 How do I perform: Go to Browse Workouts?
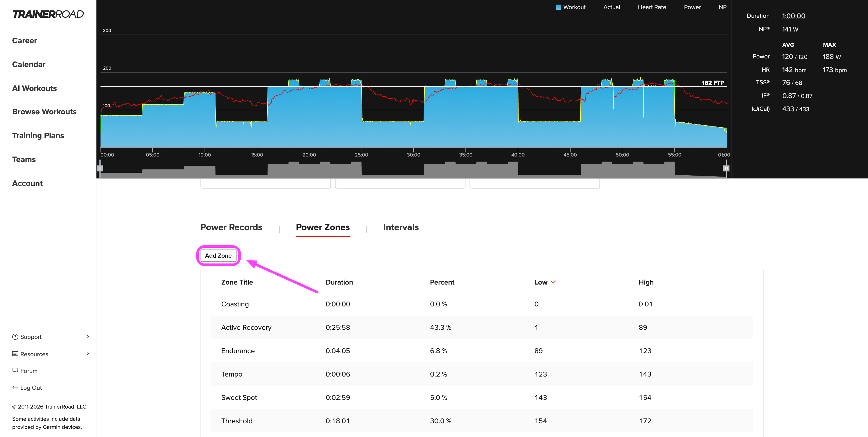[x=44, y=112]
